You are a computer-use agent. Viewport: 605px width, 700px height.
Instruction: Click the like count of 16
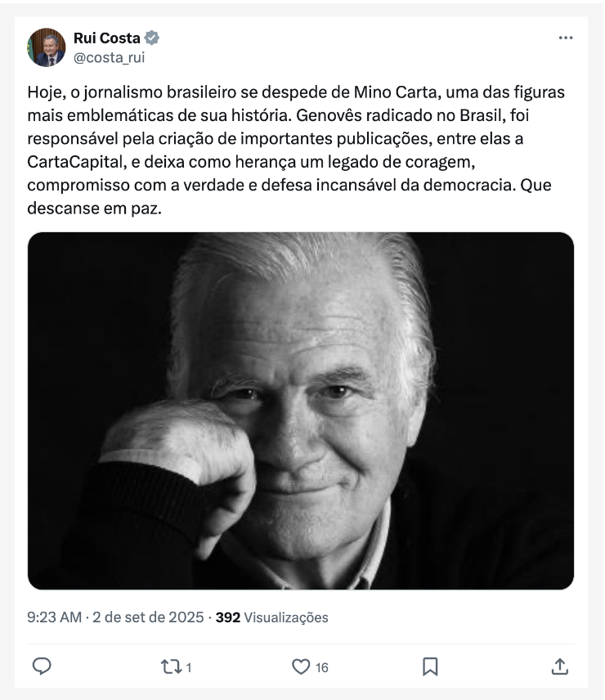pos(322,667)
